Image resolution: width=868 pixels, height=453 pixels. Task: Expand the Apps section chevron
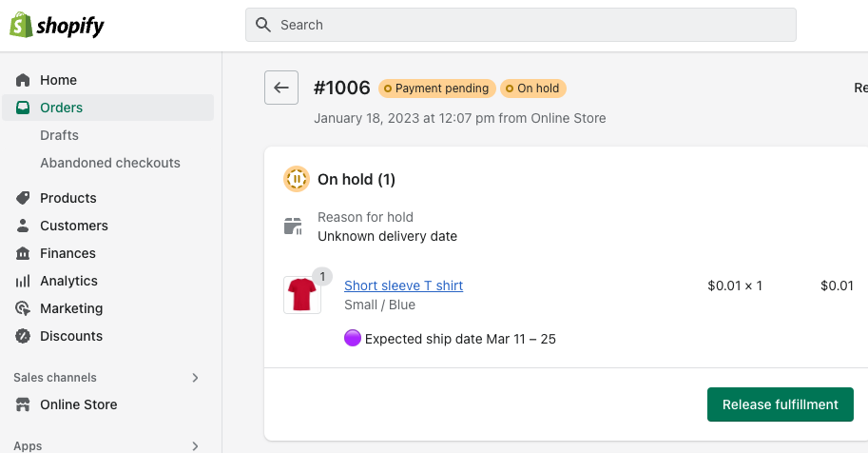(195, 445)
